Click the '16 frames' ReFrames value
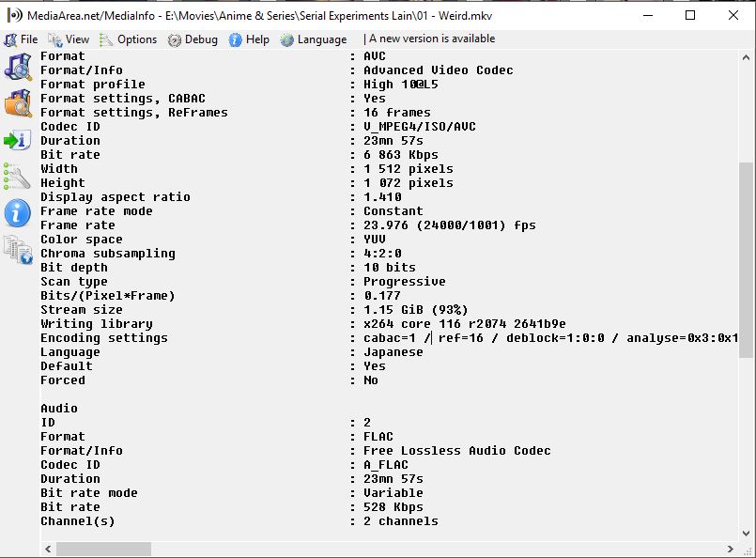Viewport: 756px width, 558px height. [397, 113]
